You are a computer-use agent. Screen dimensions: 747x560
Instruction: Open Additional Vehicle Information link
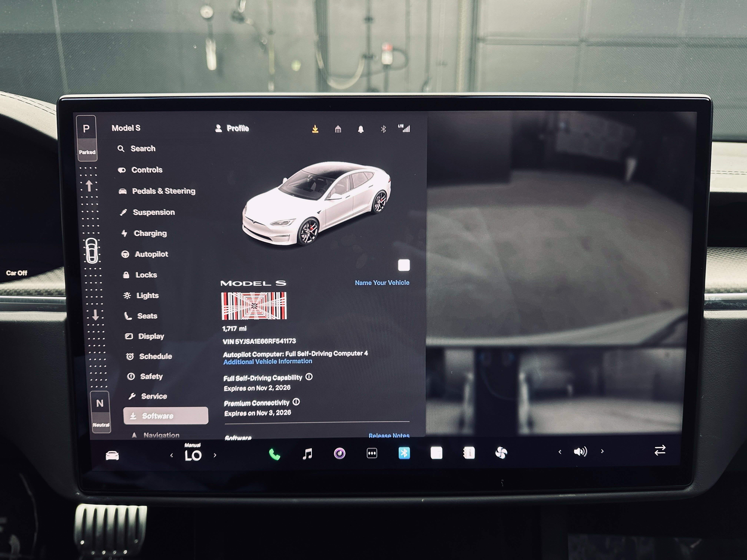pyautogui.click(x=268, y=361)
